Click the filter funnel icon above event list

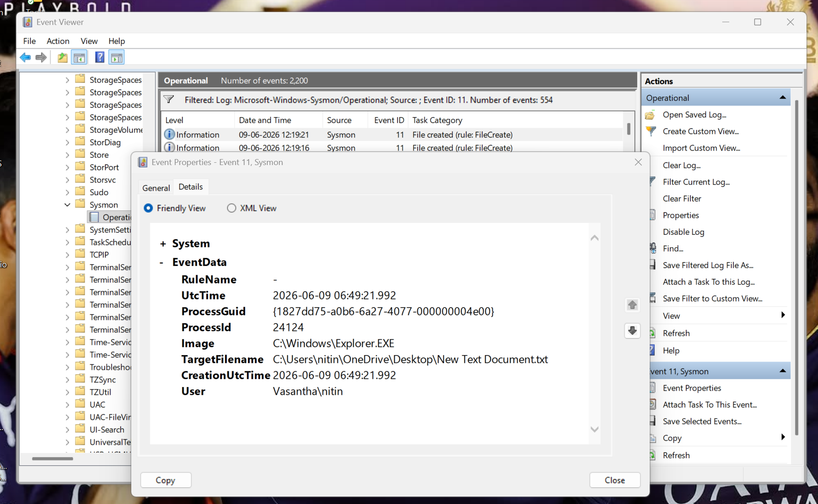tap(169, 99)
